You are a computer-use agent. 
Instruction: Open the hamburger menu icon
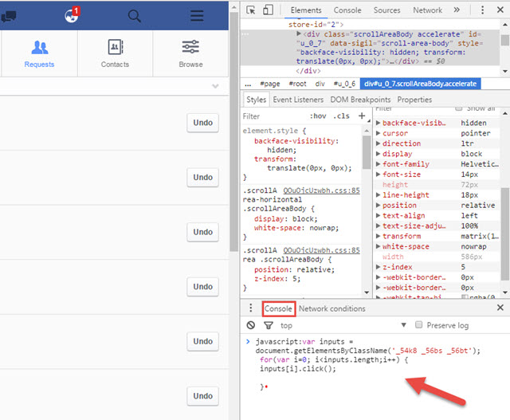click(197, 16)
